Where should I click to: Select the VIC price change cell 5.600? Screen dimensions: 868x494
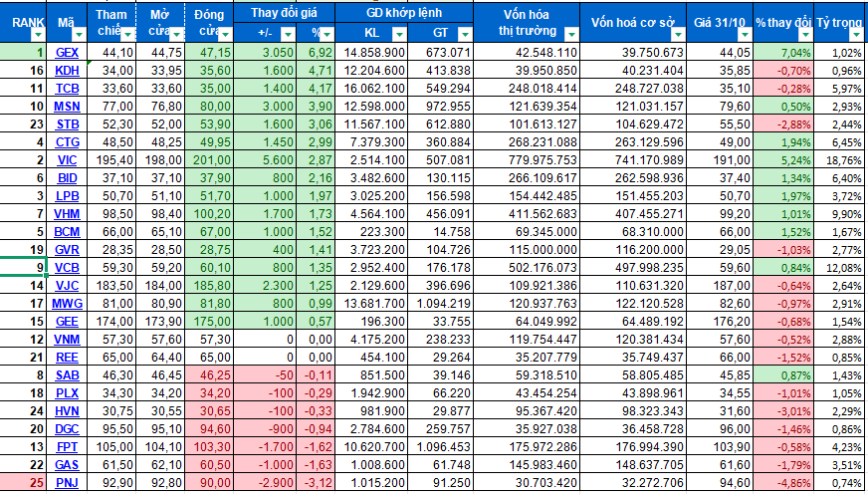pos(265,160)
